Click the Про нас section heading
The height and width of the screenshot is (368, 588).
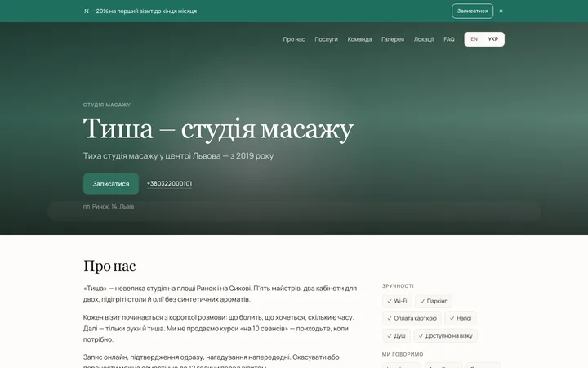pyautogui.click(x=109, y=266)
